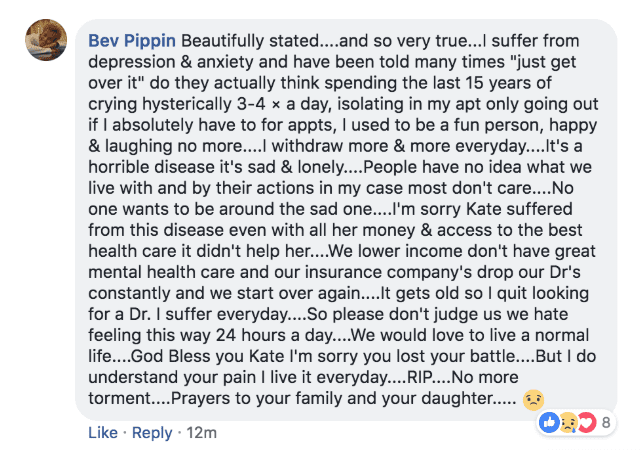Click the red heart love reaction icon
This screenshot has height=450, width=643.
pyautogui.click(x=586, y=422)
